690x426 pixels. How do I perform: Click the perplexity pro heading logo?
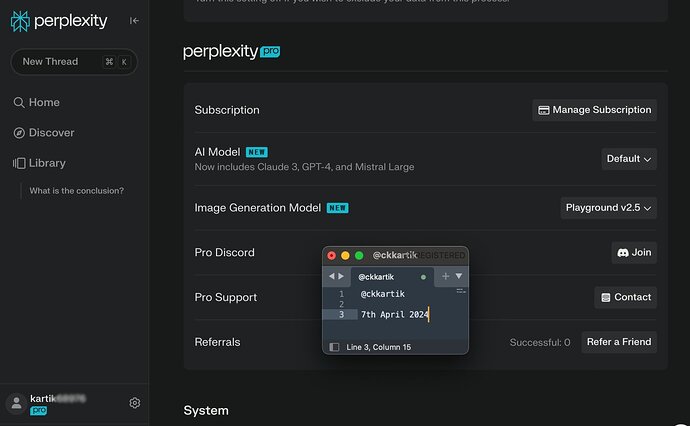pyautogui.click(x=231, y=52)
